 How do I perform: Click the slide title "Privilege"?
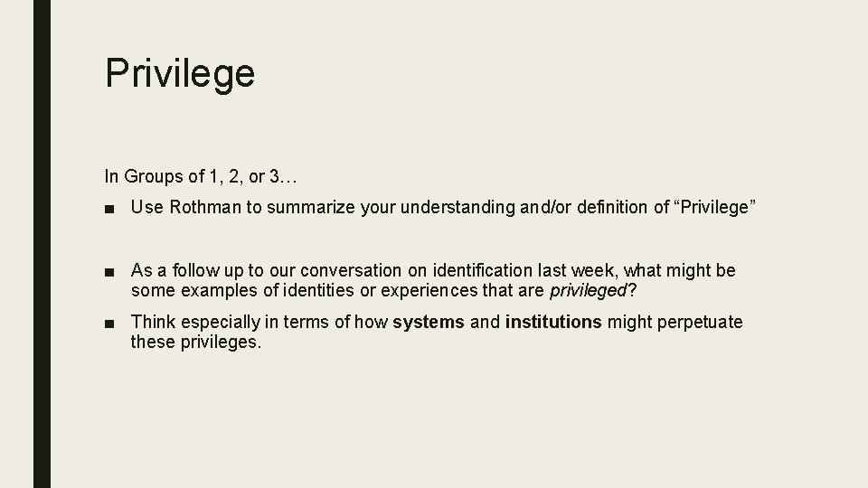[x=180, y=72]
